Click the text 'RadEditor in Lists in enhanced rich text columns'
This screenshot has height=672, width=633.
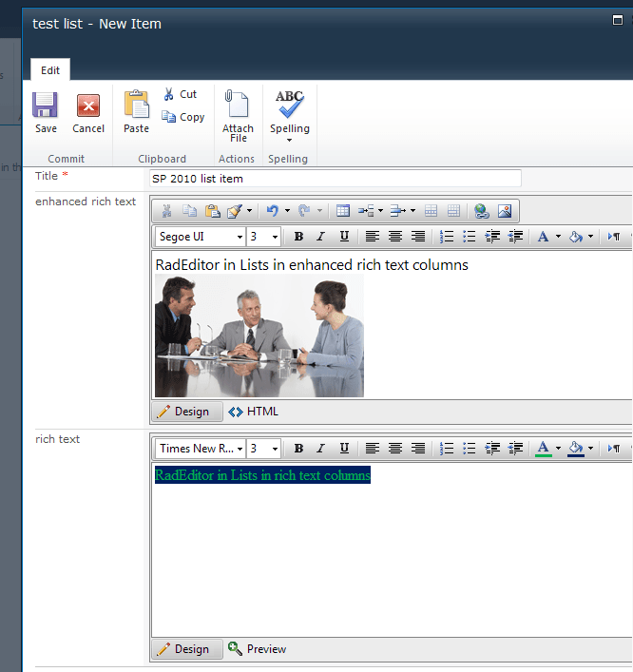tap(312, 265)
